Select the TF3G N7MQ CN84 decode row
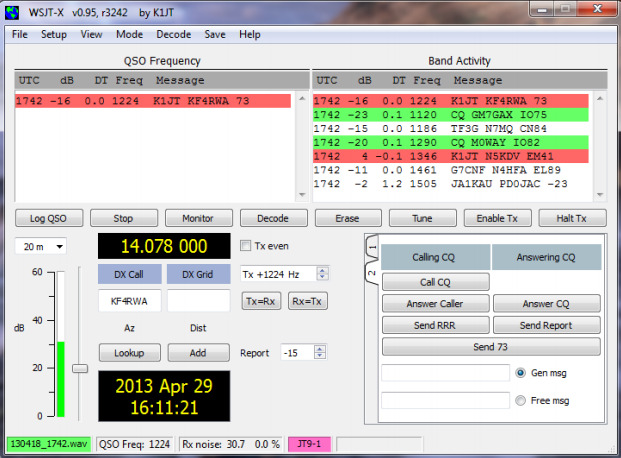This screenshot has width=621, height=458. [451, 128]
